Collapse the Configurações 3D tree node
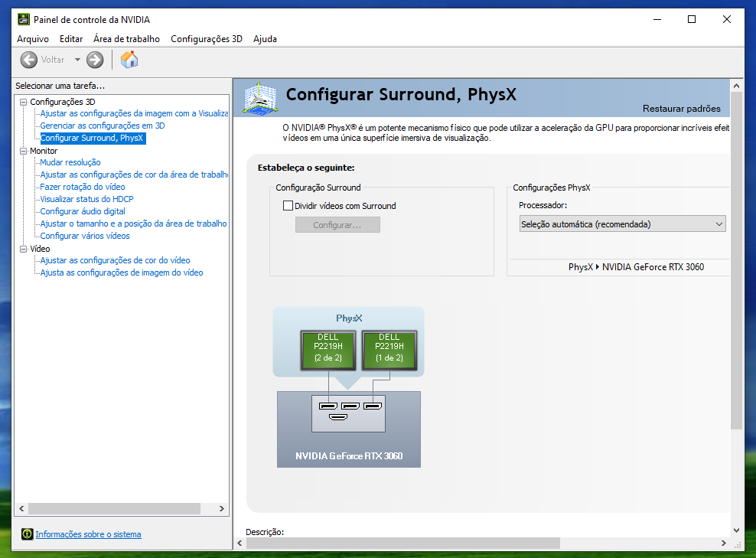Viewport: 756px width, 558px height. [23, 102]
